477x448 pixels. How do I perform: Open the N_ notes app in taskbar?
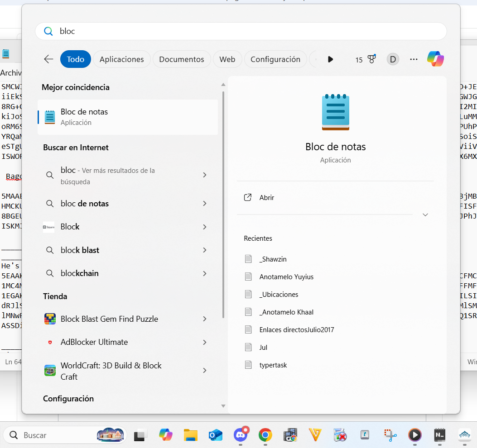440,435
